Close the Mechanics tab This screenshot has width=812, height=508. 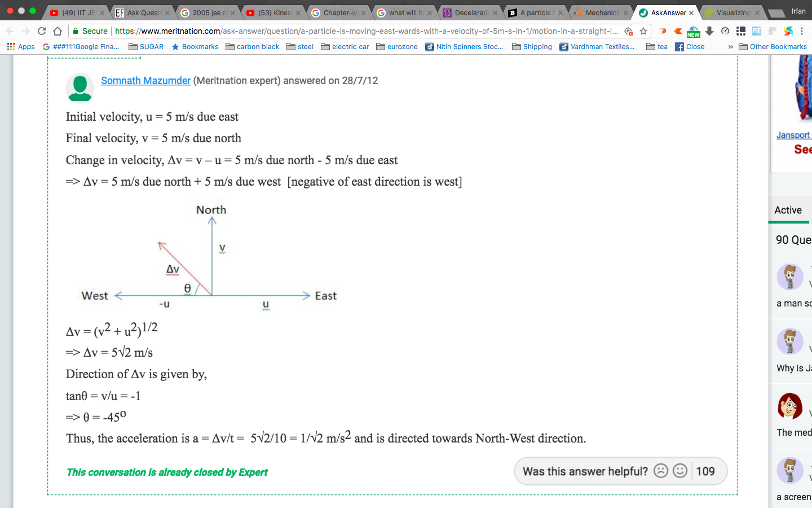626,12
